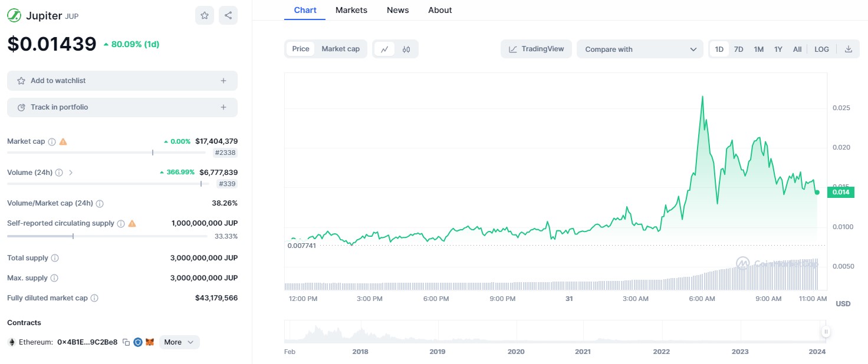Viewport: 868px width, 364px height.
Task: Click the blue shield icon by the contract
Action: pos(138,342)
